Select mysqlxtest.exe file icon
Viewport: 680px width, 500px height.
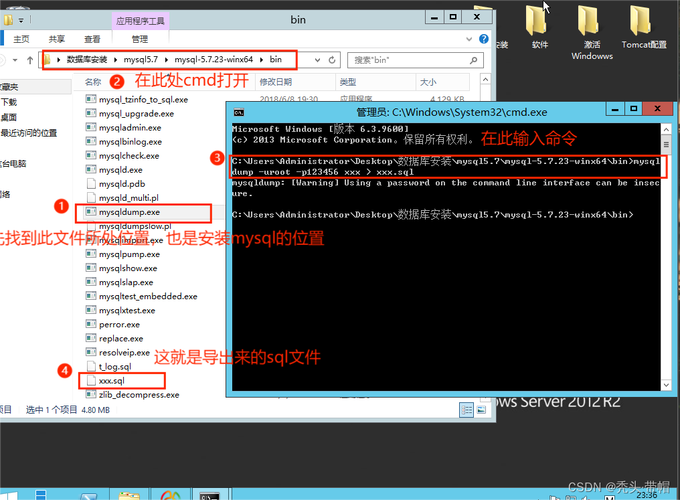91,310
